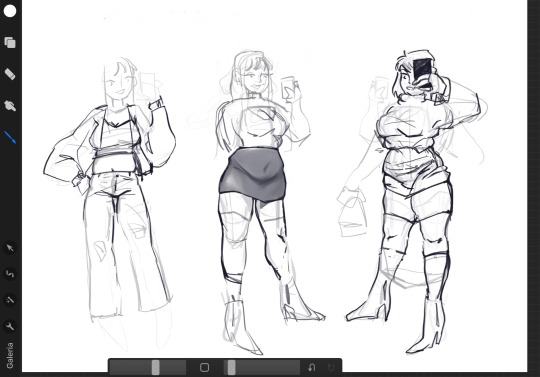Click the brush opacity slider handle
540x377 pixels.
[x=232, y=367]
